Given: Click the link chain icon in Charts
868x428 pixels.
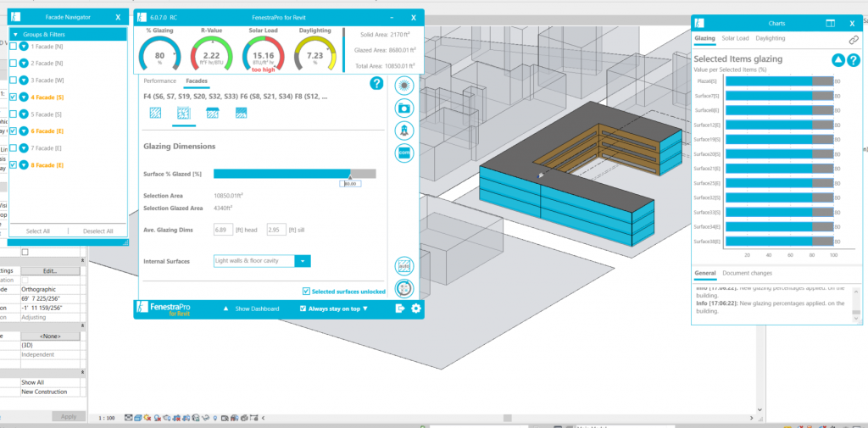Looking at the screenshot, I should tap(854, 40).
